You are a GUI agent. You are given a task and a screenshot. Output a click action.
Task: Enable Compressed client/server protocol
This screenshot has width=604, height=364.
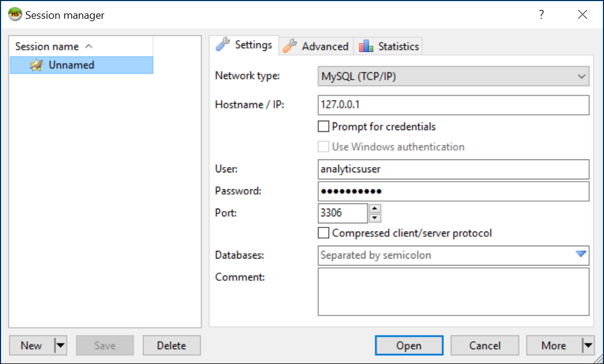(x=323, y=233)
